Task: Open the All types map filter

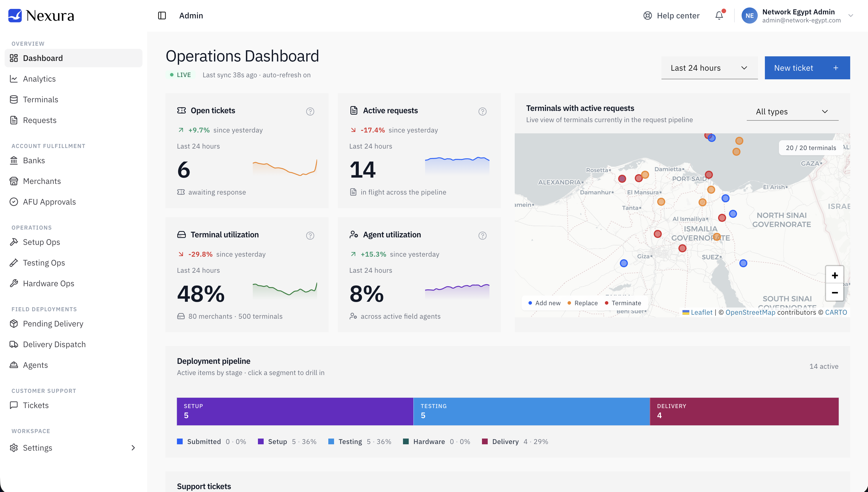Action: click(x=792, y=112)
